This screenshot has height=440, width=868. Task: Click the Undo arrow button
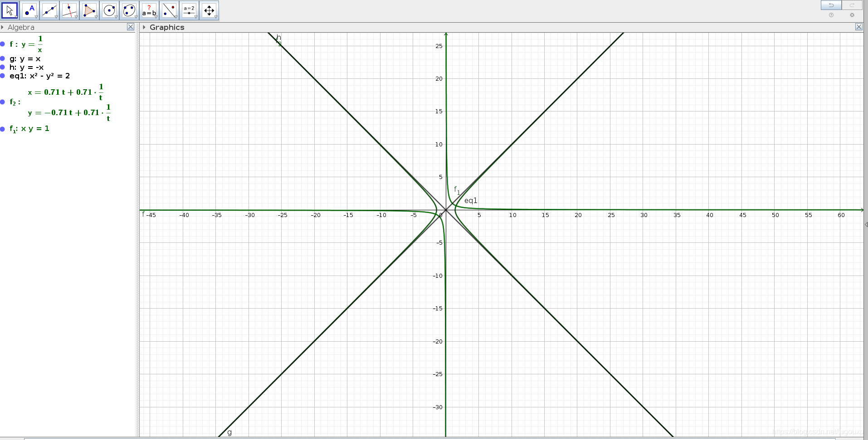pos(831,5)
